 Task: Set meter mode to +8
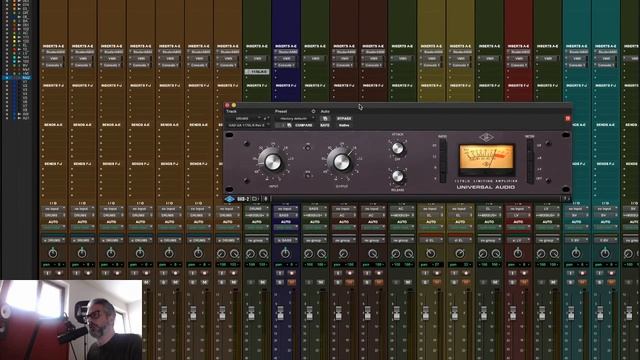pyautogui.click(x=530, y=157)
